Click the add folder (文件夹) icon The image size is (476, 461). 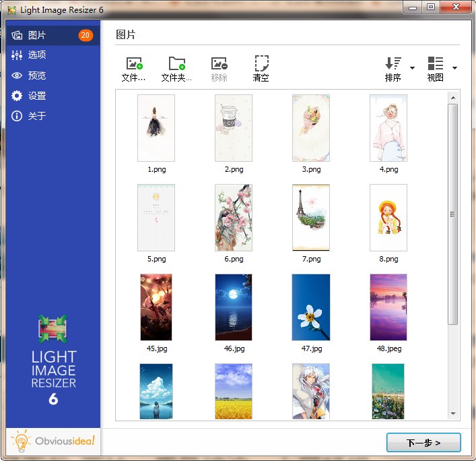(x=177, y=64)
